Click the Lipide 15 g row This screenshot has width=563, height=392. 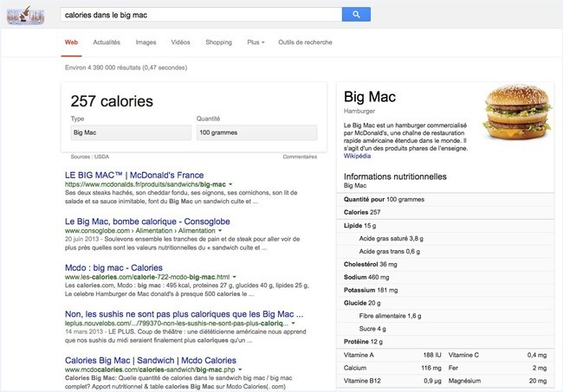point(445,226)
